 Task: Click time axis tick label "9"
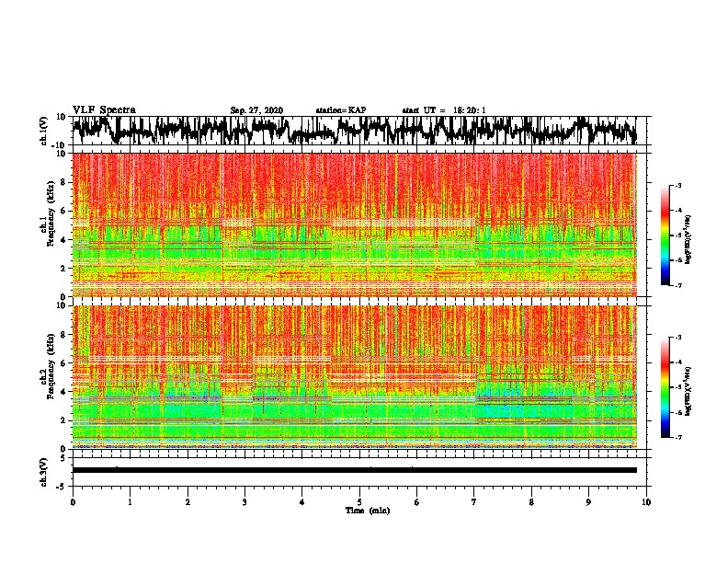[588, 502]
